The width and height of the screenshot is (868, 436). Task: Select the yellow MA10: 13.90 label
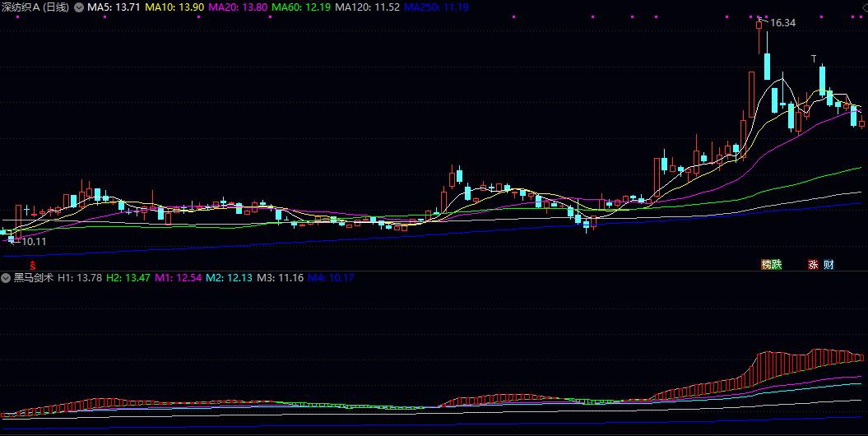tap(174, 7)
